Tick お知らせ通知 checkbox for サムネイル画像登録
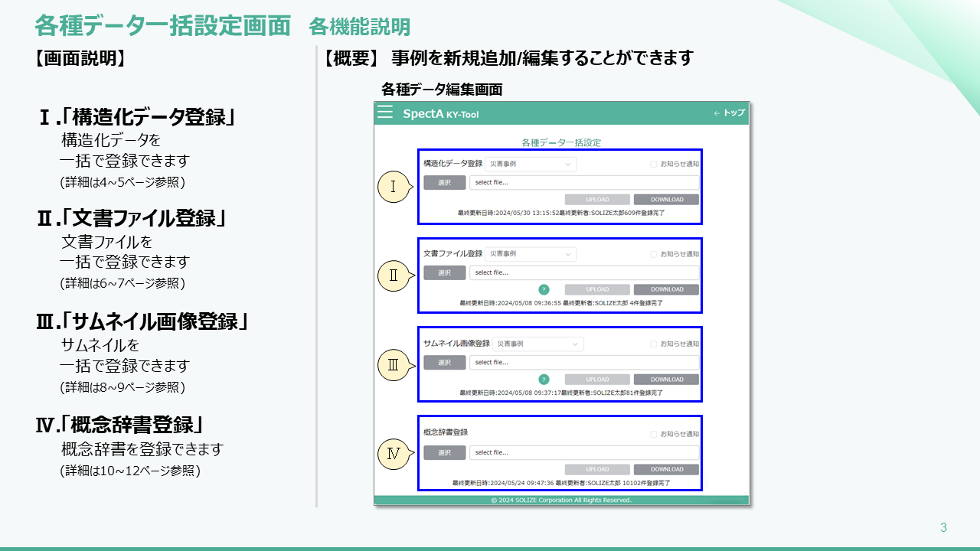 tap(654, 344)
